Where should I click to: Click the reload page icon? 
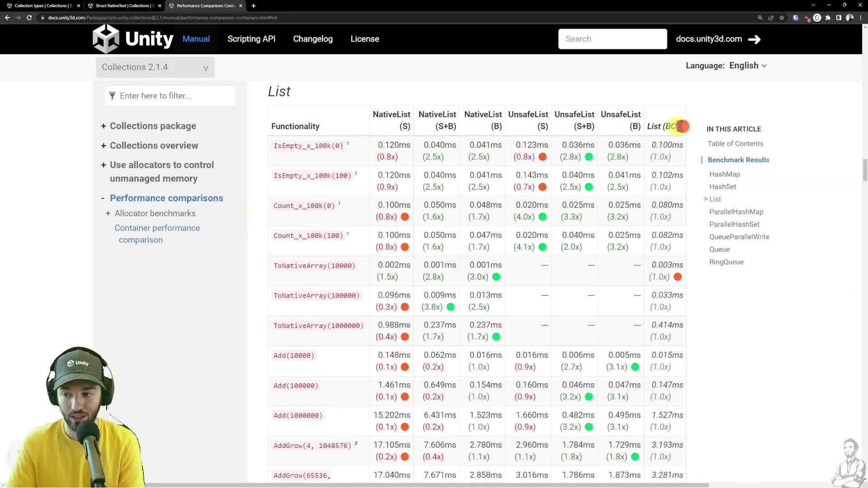click(x=29, y=18)
